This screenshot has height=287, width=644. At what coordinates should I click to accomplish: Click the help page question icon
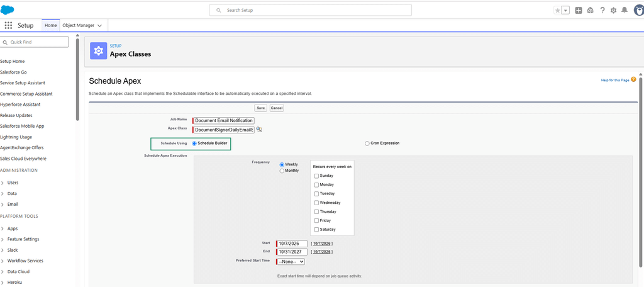633,79
